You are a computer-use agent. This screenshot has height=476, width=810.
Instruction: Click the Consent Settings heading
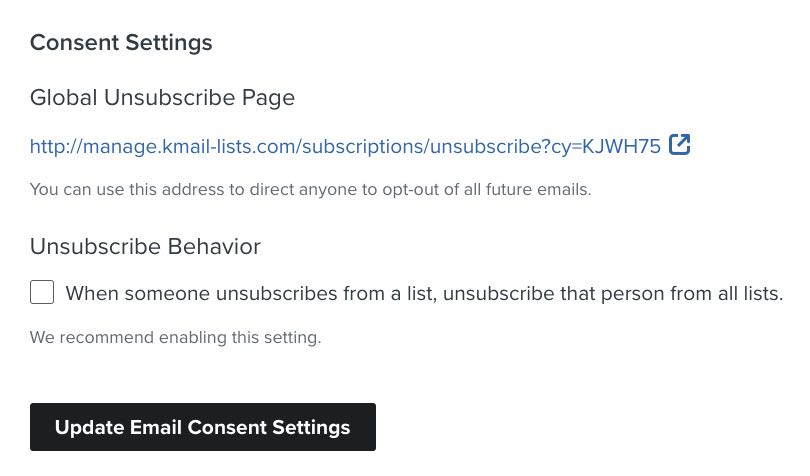(121, 43)
